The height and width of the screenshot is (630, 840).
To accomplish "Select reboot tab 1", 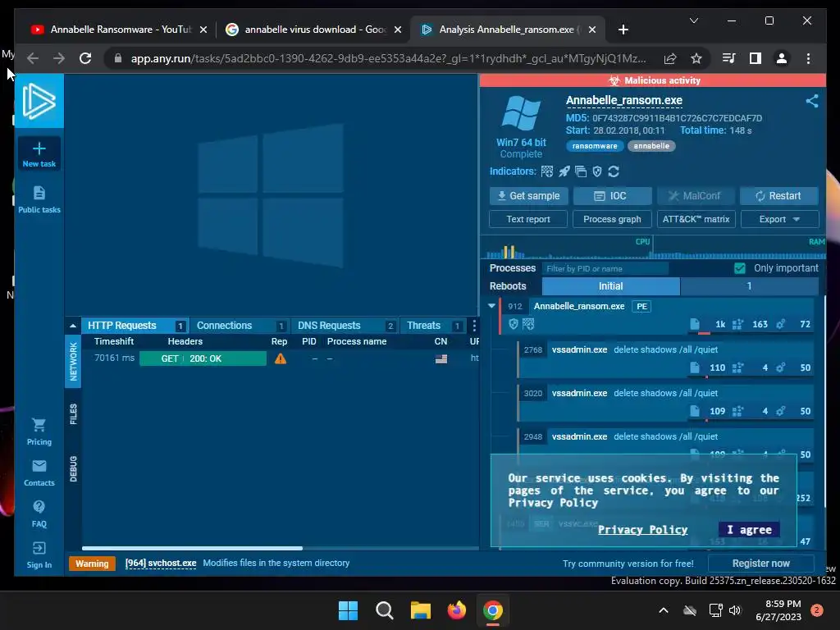I will [x=749, y=286].
